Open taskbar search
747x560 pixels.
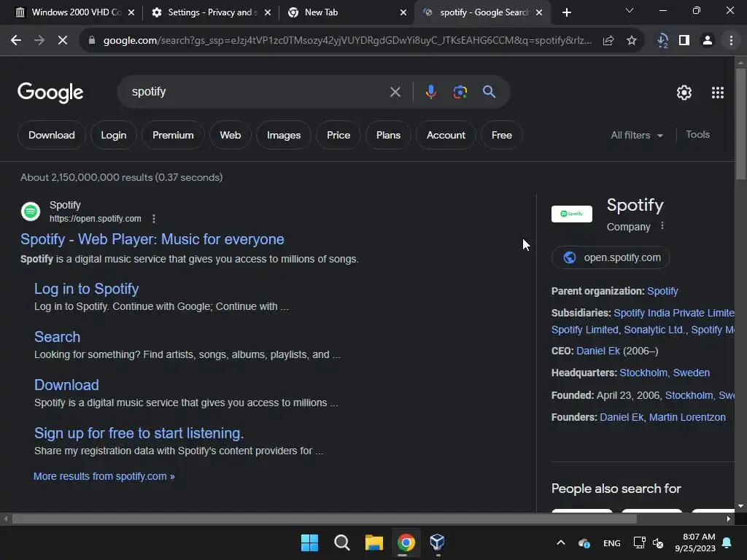coord(341,542)
